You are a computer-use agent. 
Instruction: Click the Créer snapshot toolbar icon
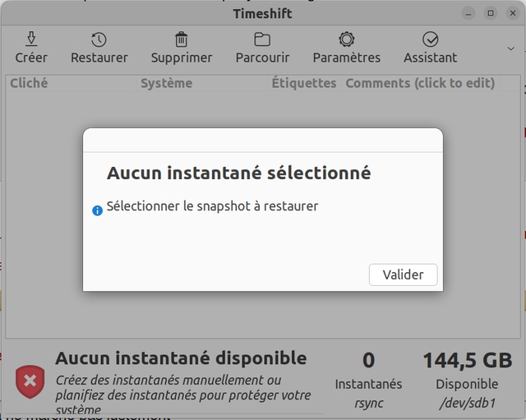pyautogui.click(x=31, y=39)
